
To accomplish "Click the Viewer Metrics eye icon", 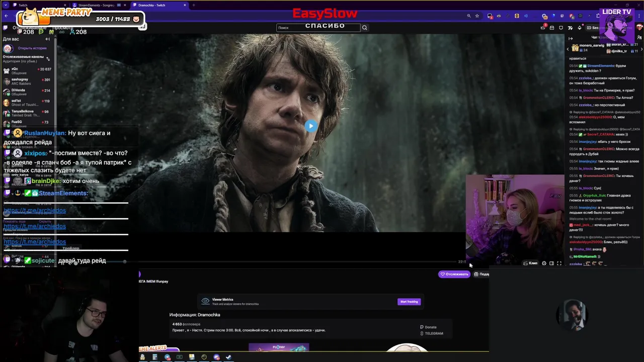I will click(x=205, y=301).
